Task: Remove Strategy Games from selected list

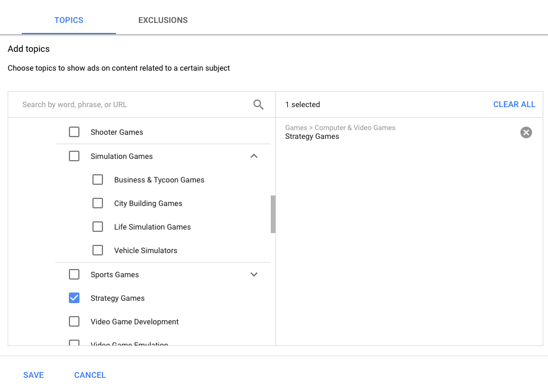Action: (526, 132)
